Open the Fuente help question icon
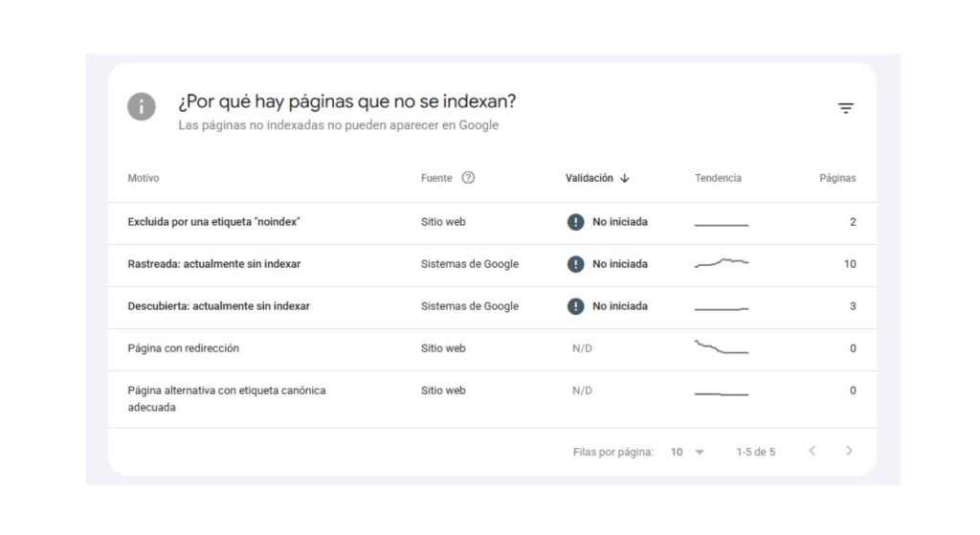Screen dimensions: 980x535 (x=468, y=177)
